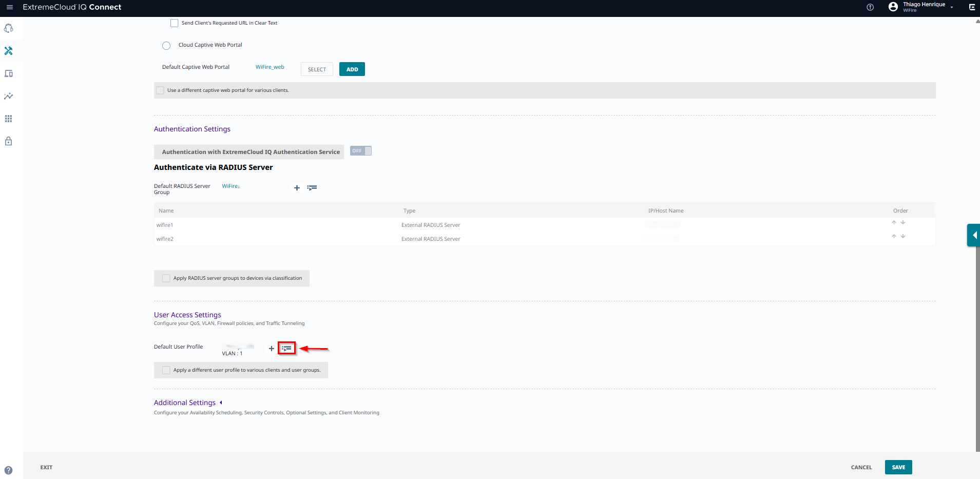This screenshot has width=980, height=479.
Task: Click External RADIUS Server type for wifire2
Action: 431,239
